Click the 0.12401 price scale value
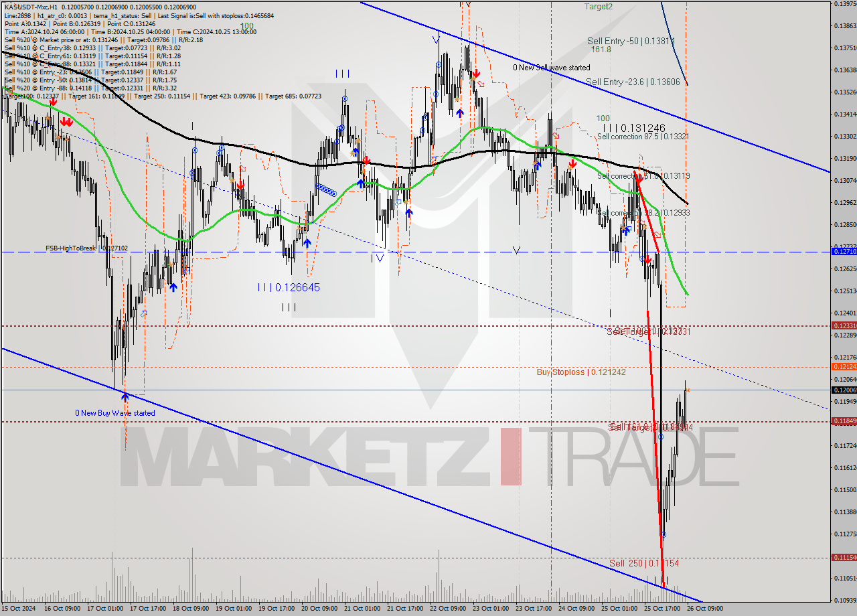 point(844,313)
